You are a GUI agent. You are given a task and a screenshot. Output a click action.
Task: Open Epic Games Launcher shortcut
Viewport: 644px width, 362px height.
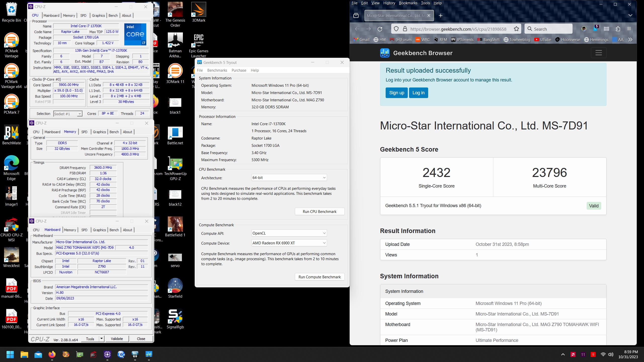(x=198, y=45)
